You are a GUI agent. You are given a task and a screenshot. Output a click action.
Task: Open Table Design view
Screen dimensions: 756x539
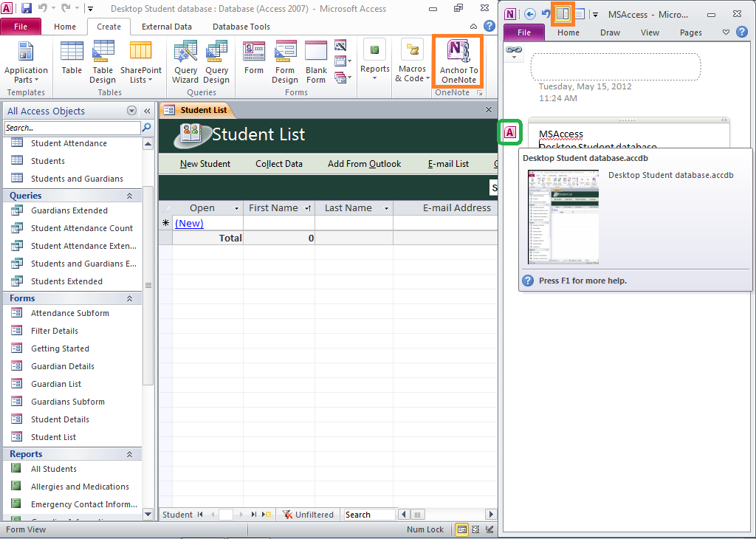[103, 63]
